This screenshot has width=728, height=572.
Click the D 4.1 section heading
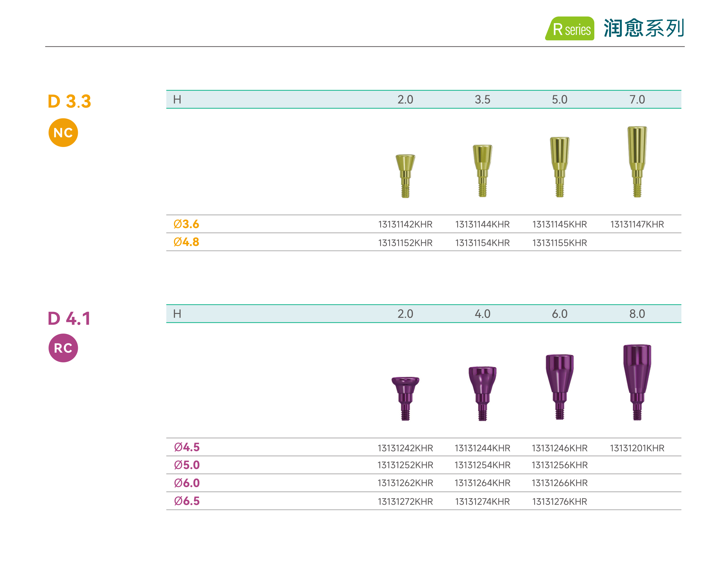coord(69,318)
